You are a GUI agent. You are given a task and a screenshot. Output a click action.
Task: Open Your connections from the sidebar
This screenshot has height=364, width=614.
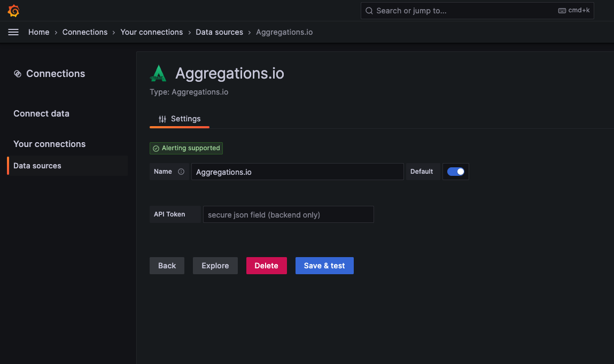[x=49, y=144]
